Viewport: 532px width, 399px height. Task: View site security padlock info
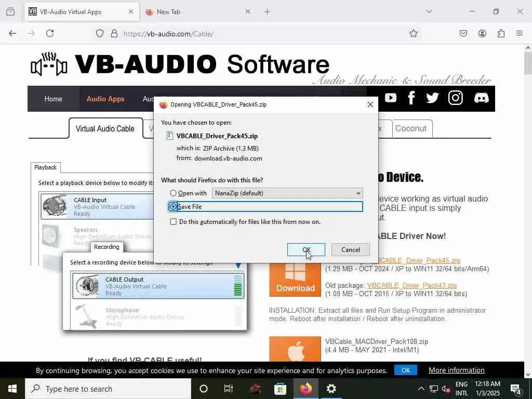(x=114, y=33)
